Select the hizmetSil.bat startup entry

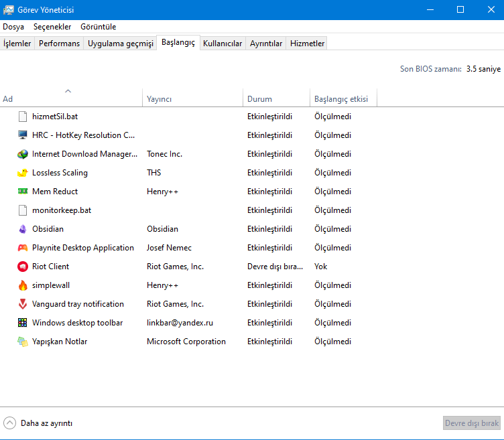[x=55, y=117]
